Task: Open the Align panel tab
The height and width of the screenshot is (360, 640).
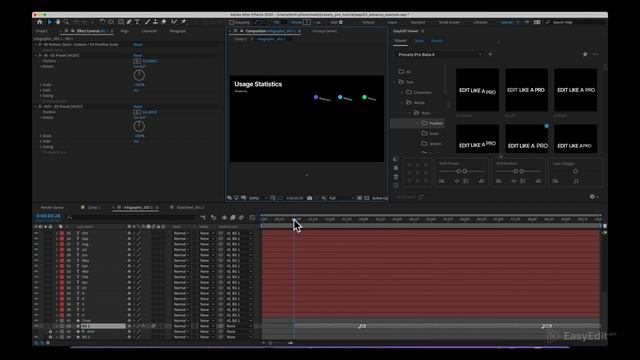Action: click(124, 31)
